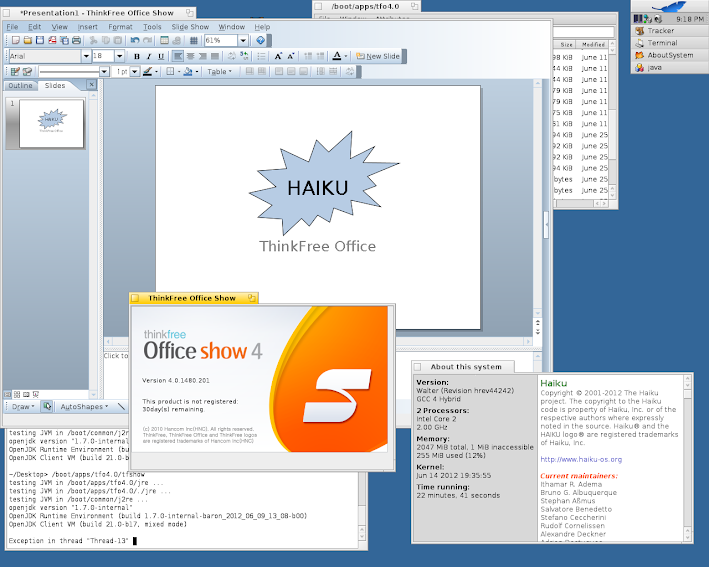
Task: Open the font size 18 dropdown
Action: coord(119,56)
